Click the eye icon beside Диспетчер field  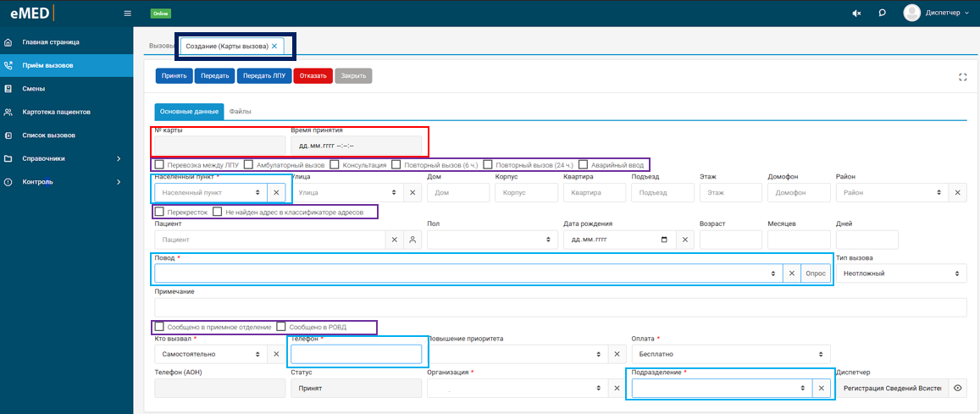957,388
